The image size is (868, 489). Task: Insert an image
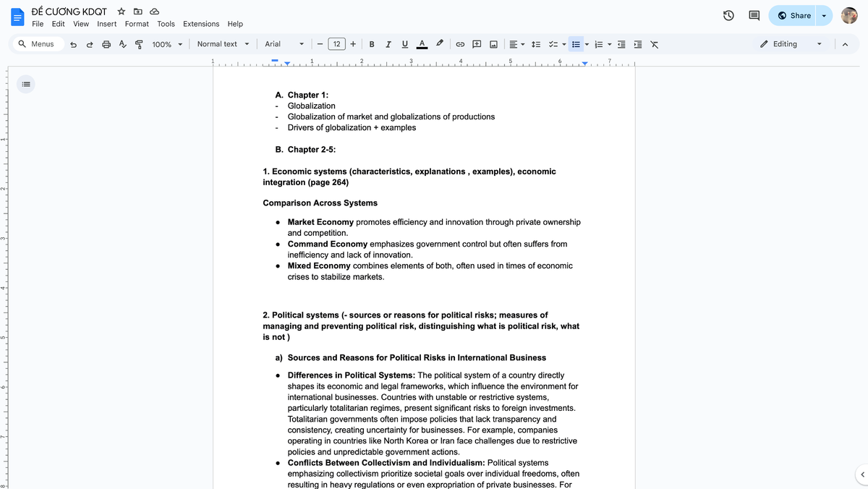(493, 43)
